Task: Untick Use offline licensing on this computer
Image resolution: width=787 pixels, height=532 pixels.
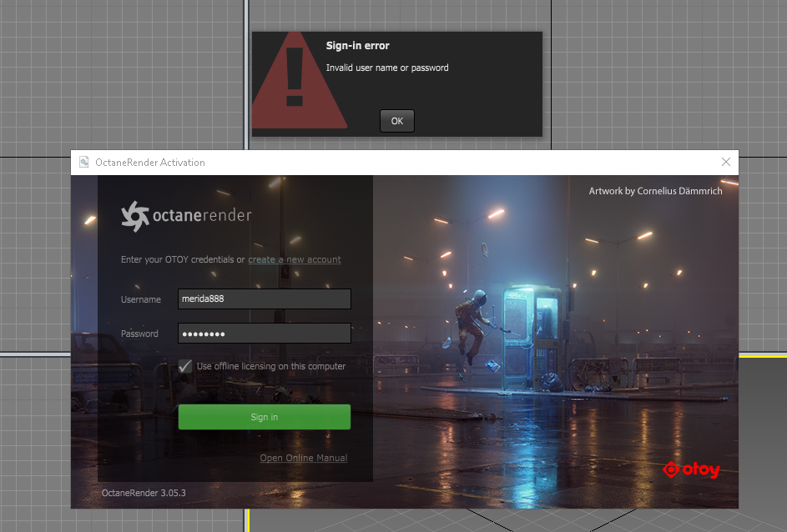Action: coord(185,366)
